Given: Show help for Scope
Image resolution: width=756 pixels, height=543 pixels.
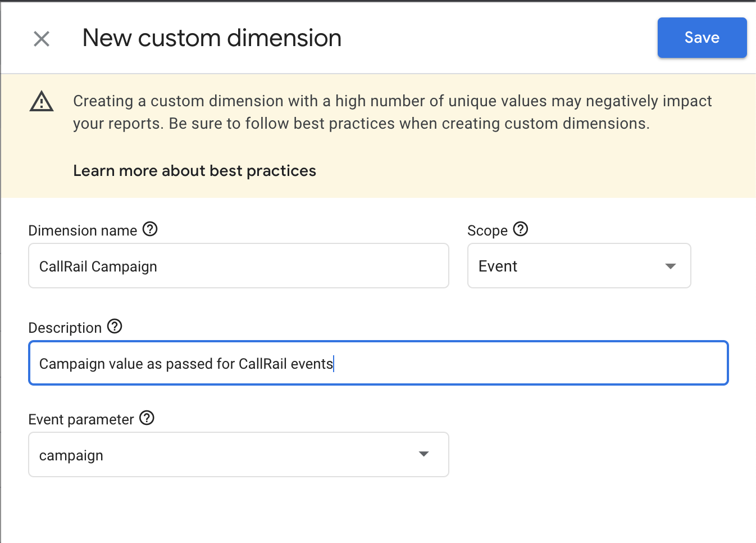Looking at the screenshot, I should point(521,229).
